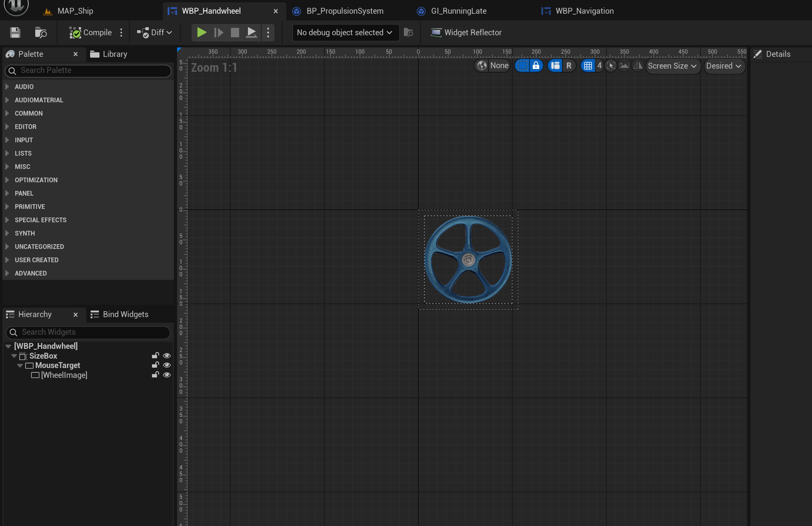The image size is (812, 526).
Task: Toggle lock on MouseTarget row
Action: click(x=156, y=365)
